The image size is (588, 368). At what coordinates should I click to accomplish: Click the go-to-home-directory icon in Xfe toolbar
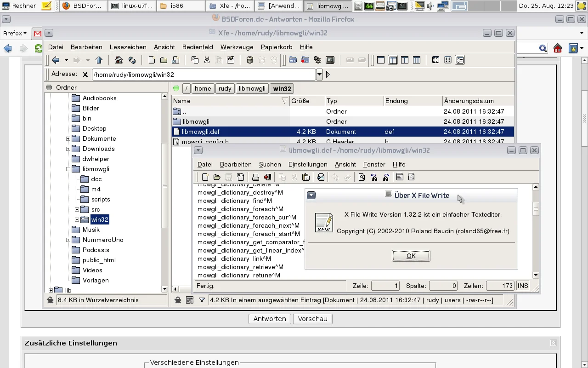coord(119,60)
